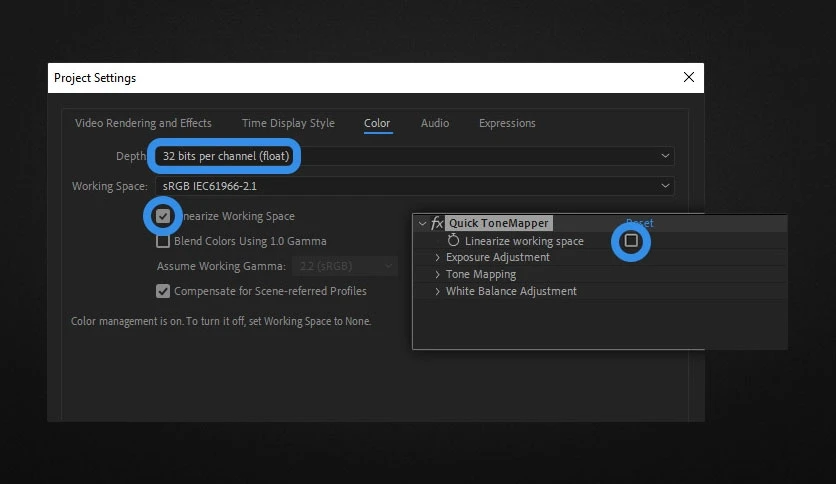This screenshot has width=836, height=484.
Task: Enable Blend Colors Using 1.0 Gamma
Action: tap(163, 241)
